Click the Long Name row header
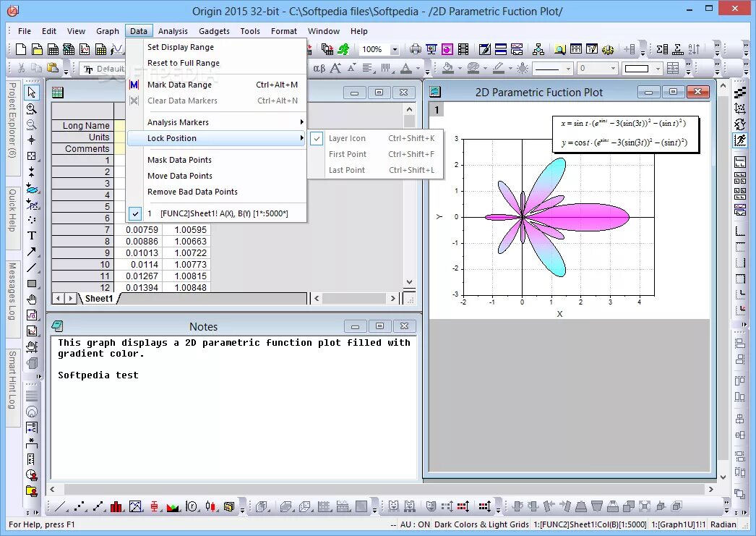756x536 pixels. tap(82, 125)
